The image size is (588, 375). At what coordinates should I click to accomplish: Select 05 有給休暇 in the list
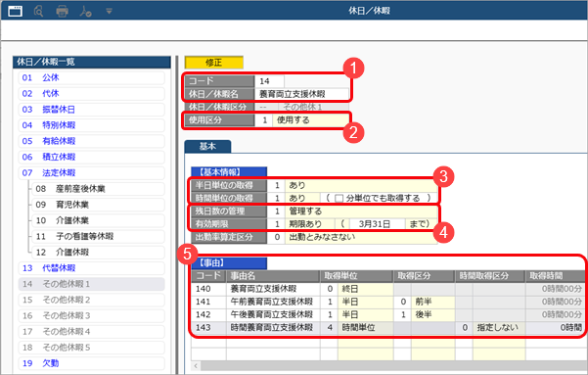point(91,141)
